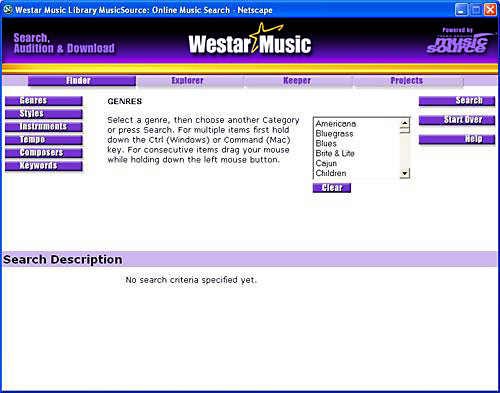This screenshot has width=500, height=393.
Task: Open the Keeper tab
Action: coord(298,81)
